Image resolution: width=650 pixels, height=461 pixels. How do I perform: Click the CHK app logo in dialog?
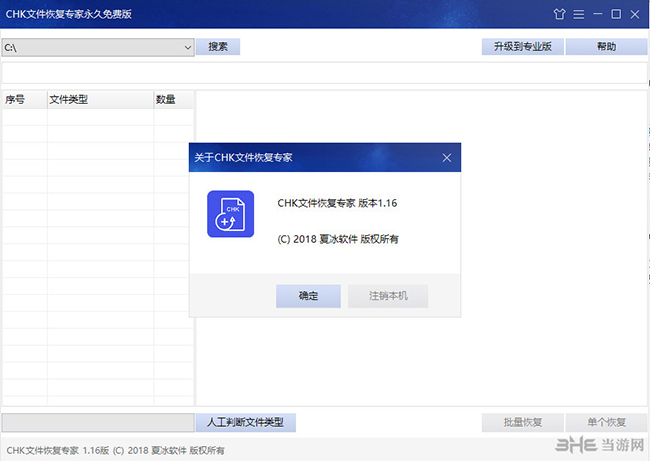pyautogui.click(x=230, y=214)
